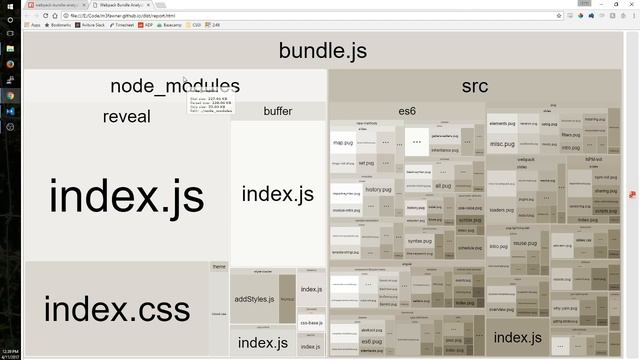Open the Chrome three-dot menu
This screenshot has height=360, width=640.
[x=634, y=16]
